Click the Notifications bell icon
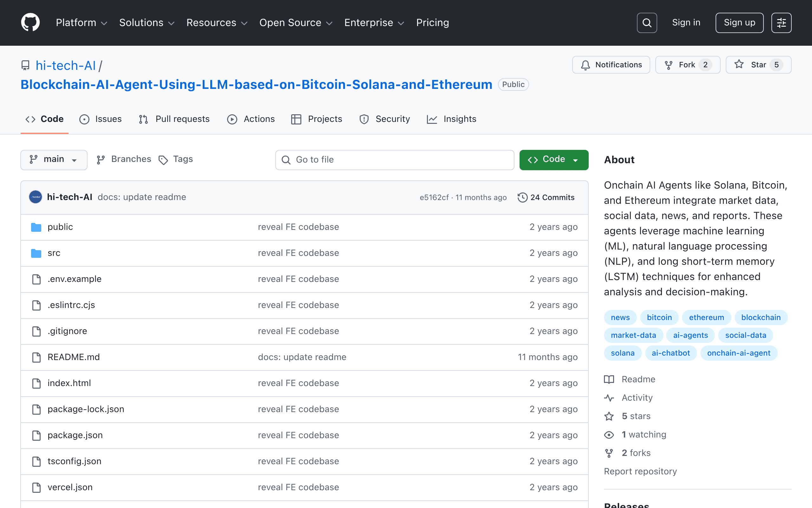The height and width of the screenshot is (508, 812). coord(585,65)
